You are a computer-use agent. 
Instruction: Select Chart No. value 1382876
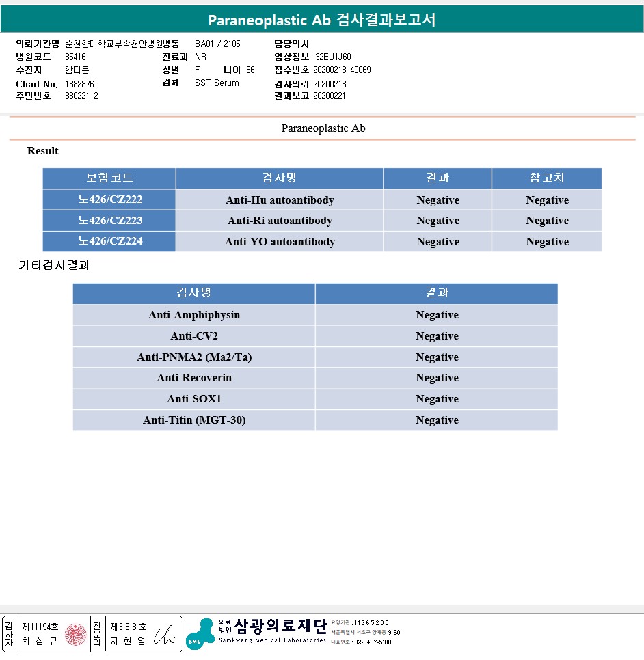click(79, 84)
